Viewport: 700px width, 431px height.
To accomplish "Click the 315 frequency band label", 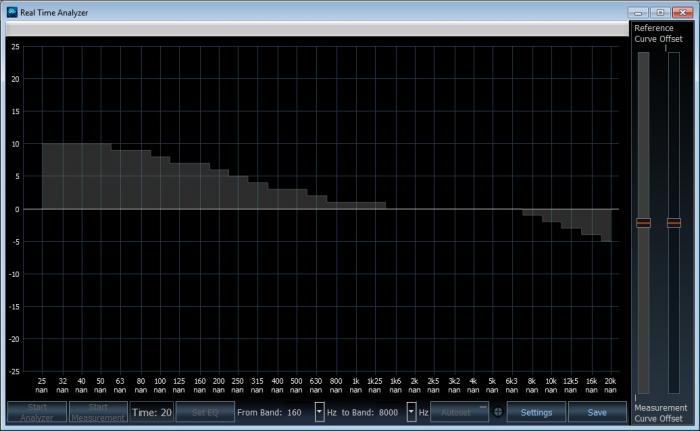I will click(257, 381).
